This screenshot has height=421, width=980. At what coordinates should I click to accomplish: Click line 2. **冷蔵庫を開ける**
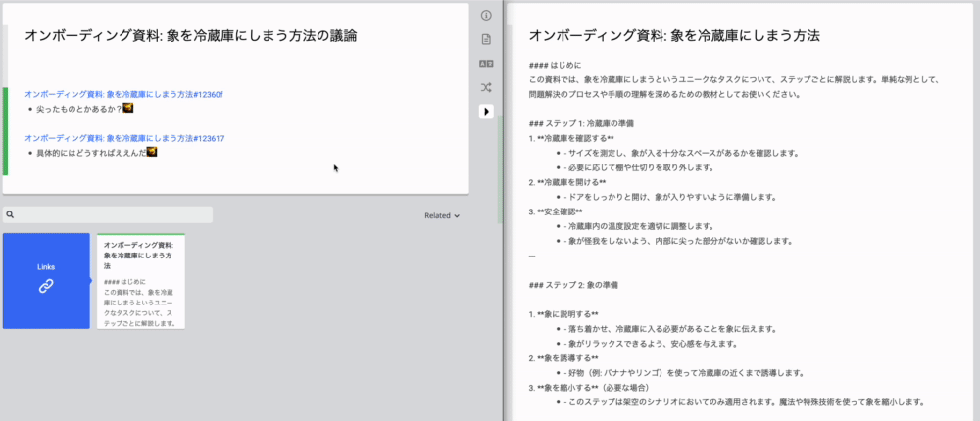(567, 182)
